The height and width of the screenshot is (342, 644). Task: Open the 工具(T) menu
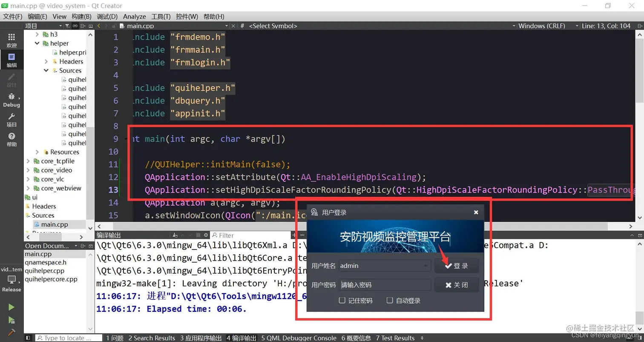coord(160,17)
